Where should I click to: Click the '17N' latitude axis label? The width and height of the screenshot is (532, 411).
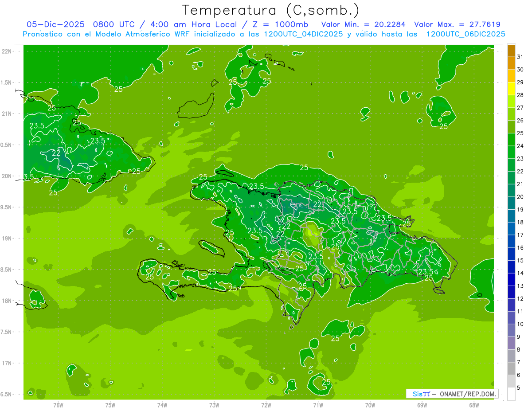[x=7, y=363]
